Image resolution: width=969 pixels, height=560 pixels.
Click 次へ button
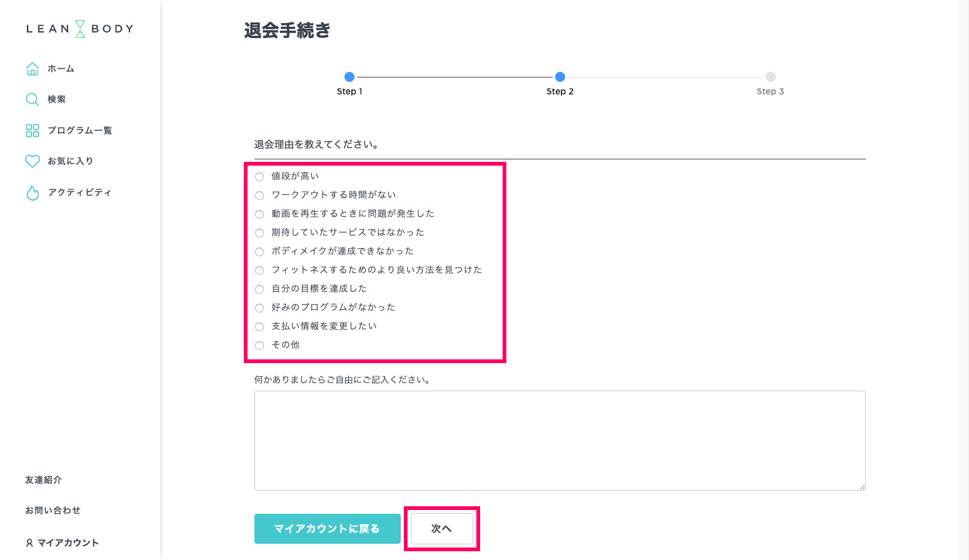click(x=441, y=529)
